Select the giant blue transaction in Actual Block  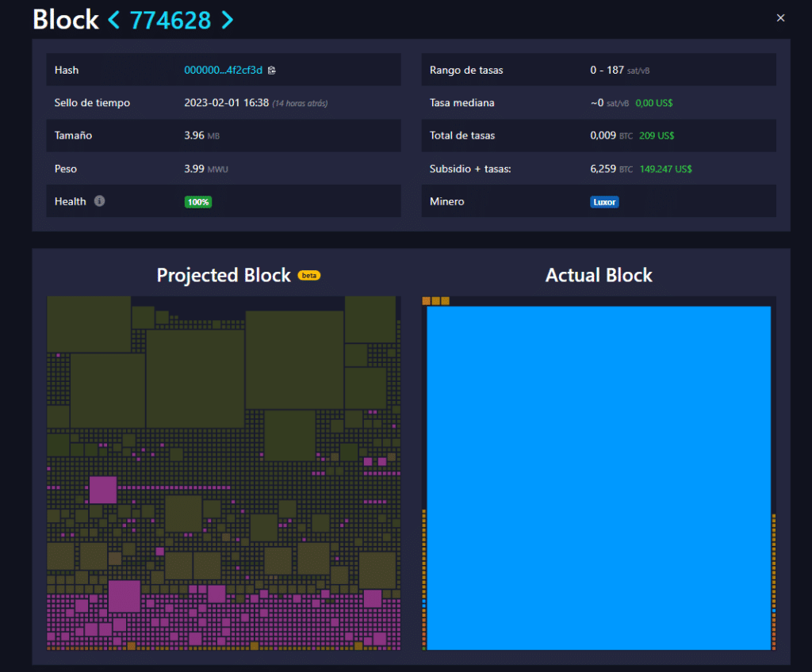coord(599,478)
